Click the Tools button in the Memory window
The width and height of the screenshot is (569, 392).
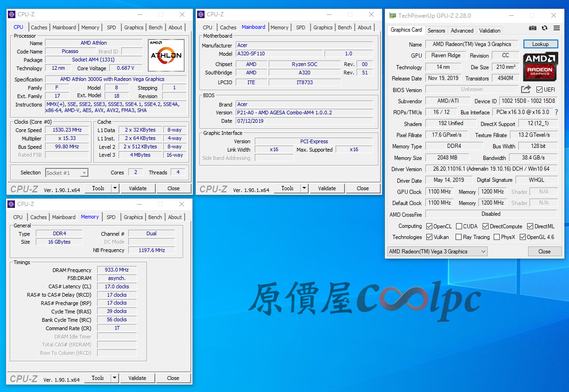coord(98,378)
